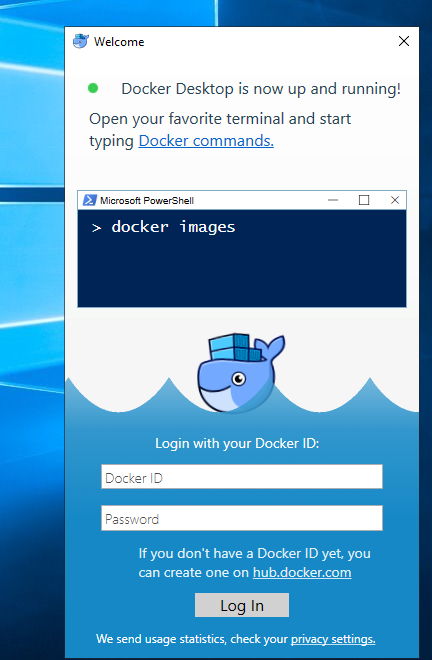Click the maximize square icon of PowerShell illustration

[364, 200]
